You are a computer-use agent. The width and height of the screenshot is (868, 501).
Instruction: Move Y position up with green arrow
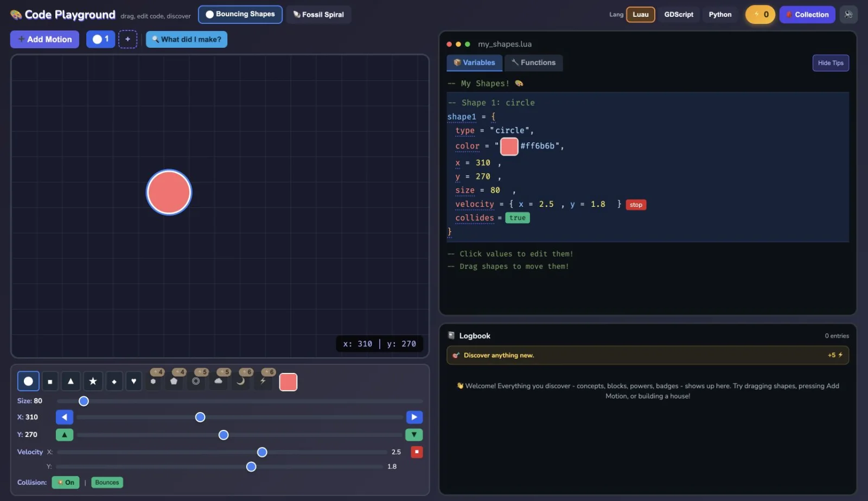point(65,435)
